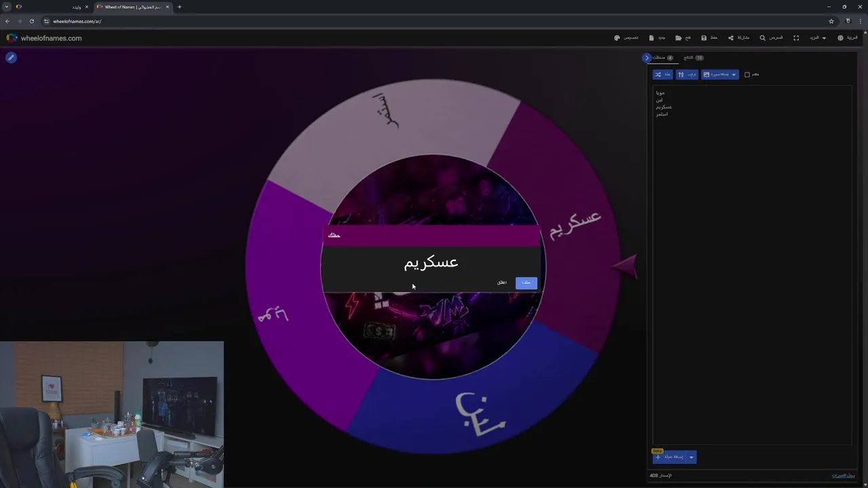
Task: Select the Wheel of Names browser tab
Action: [x=133, y=7]
